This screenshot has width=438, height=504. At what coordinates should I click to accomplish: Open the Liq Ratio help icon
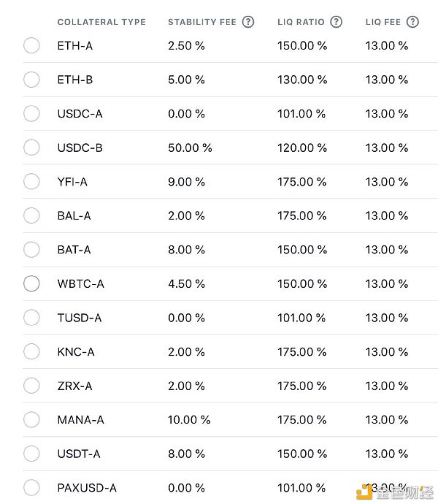(336, 22)
